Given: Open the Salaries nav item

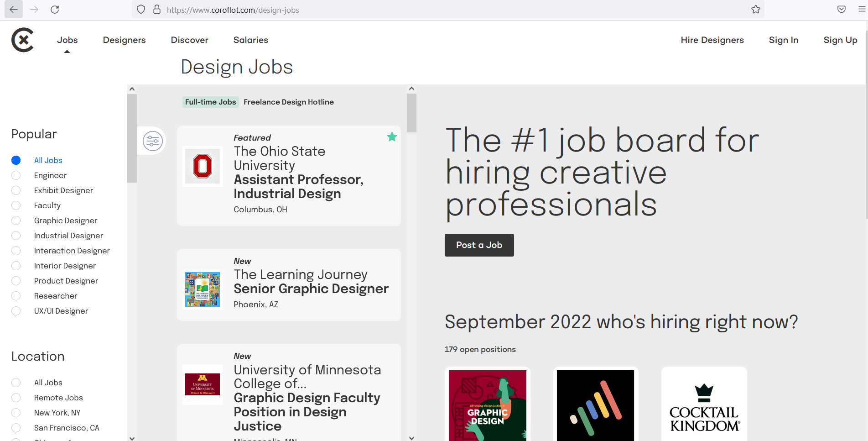Looking at the screenshot, I should [250, 40].
